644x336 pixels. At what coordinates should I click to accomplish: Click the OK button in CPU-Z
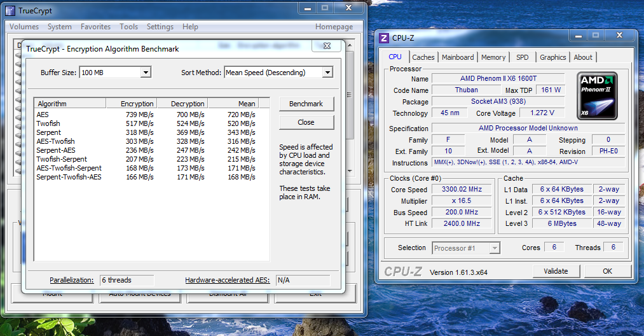pyautogui.click(x=608, y=271)
